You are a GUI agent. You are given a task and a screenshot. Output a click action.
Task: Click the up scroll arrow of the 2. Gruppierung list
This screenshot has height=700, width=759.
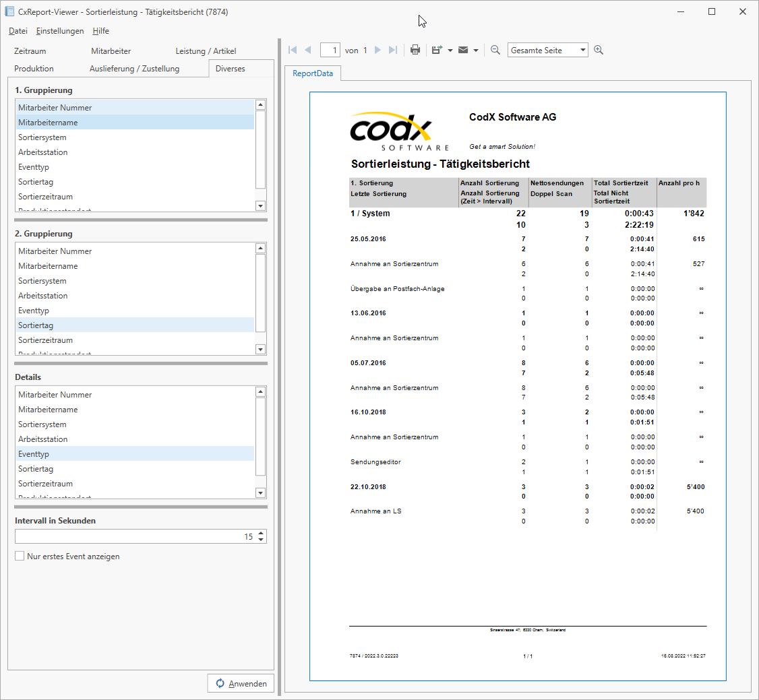click(x=260, y=248)
